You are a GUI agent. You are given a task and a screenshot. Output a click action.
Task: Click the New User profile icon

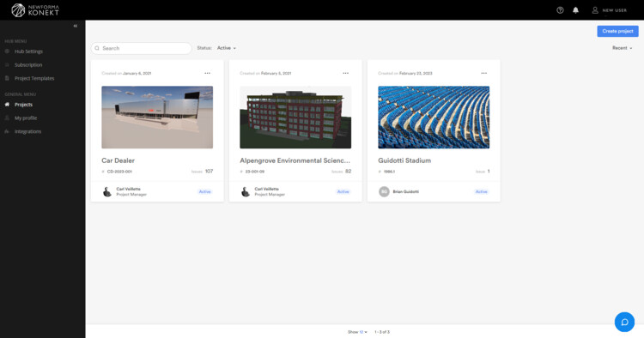click(x=595, y=10)
